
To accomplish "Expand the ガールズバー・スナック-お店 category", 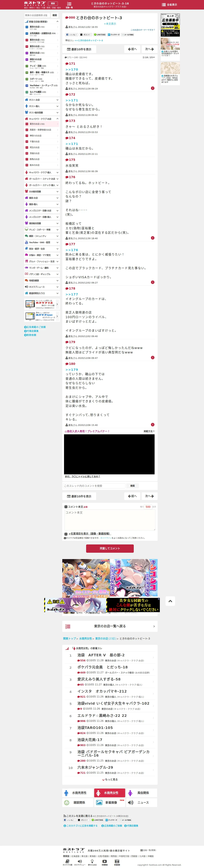I will tap(42, 179).
